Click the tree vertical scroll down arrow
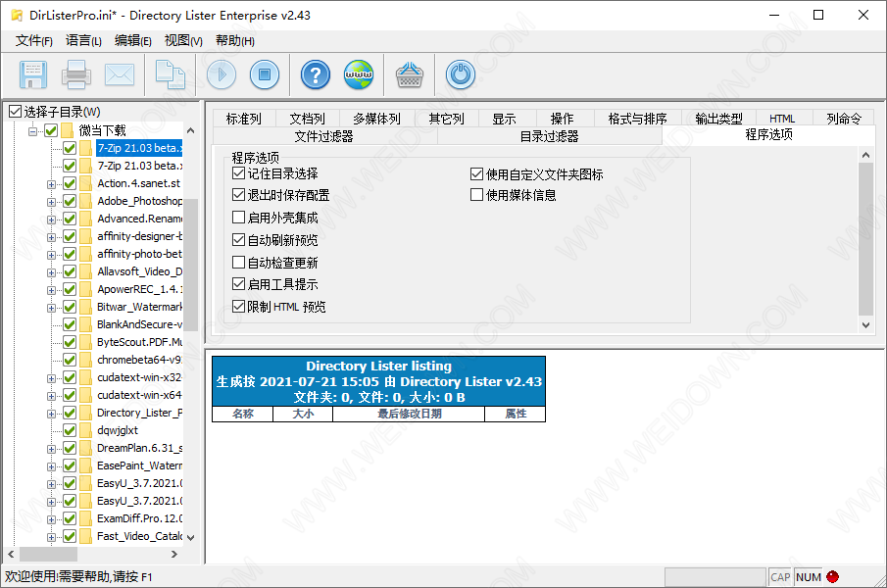 [191, 537]
